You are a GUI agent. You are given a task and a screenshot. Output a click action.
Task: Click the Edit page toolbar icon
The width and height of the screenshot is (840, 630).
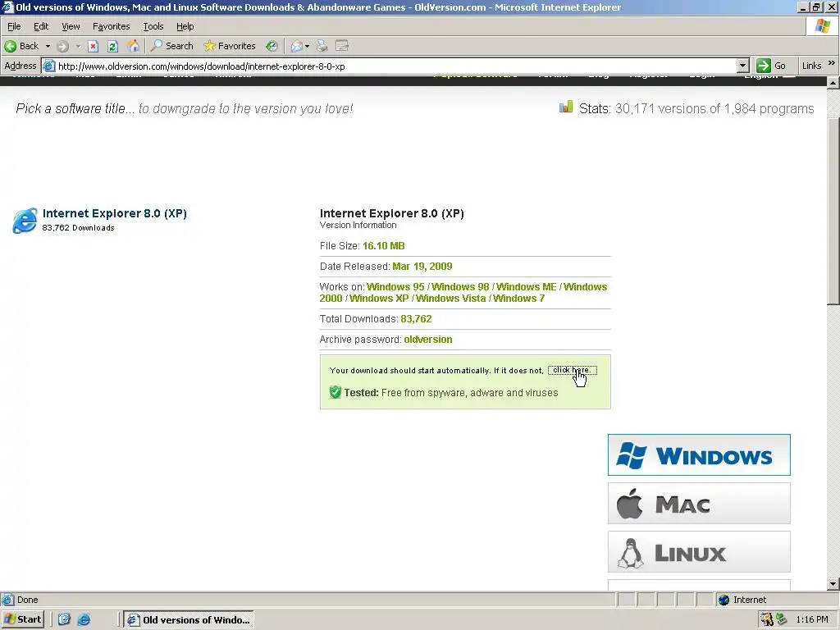pos(342,46)
